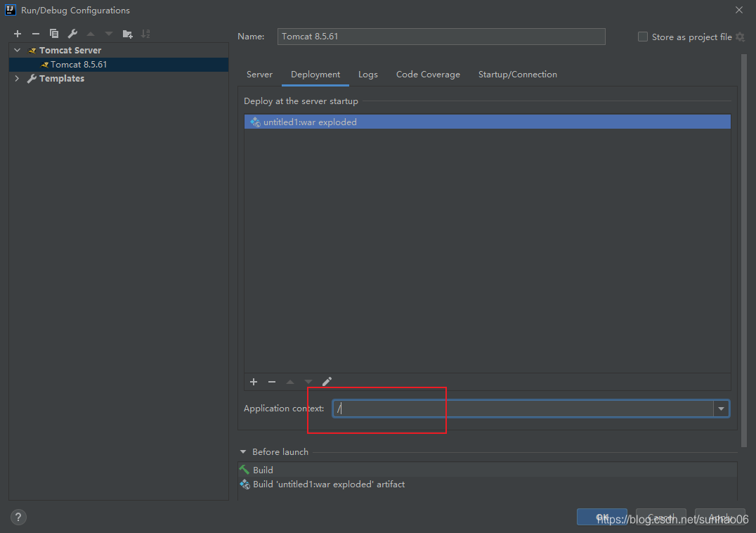The image size is (756, 533).
Task: Collapse the Tomcat Server tree node
Action: click(18, 50)
